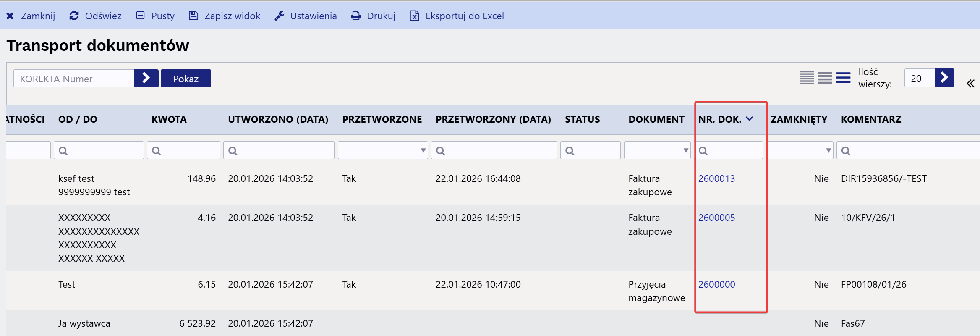Select the widest row spacing icon
980x336 pixels.
click(x=843, y=78)
